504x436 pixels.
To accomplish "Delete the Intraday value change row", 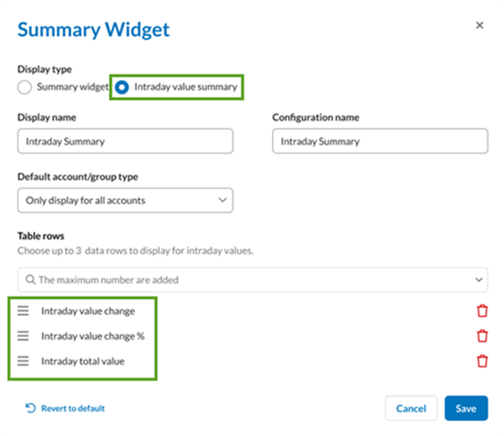I will click(482, 311).
